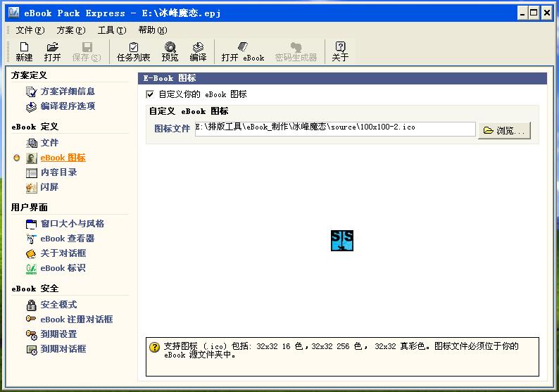Select the 到期对话框 sidebar icon
The image size is (559, 392).
pyautogui.click(x=32, y=350)
